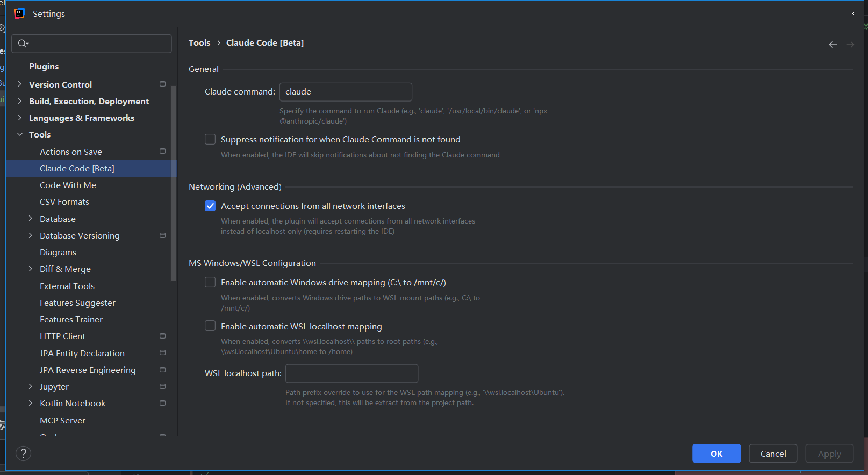
Task: Click the General section heading
Action: (204, 69)
